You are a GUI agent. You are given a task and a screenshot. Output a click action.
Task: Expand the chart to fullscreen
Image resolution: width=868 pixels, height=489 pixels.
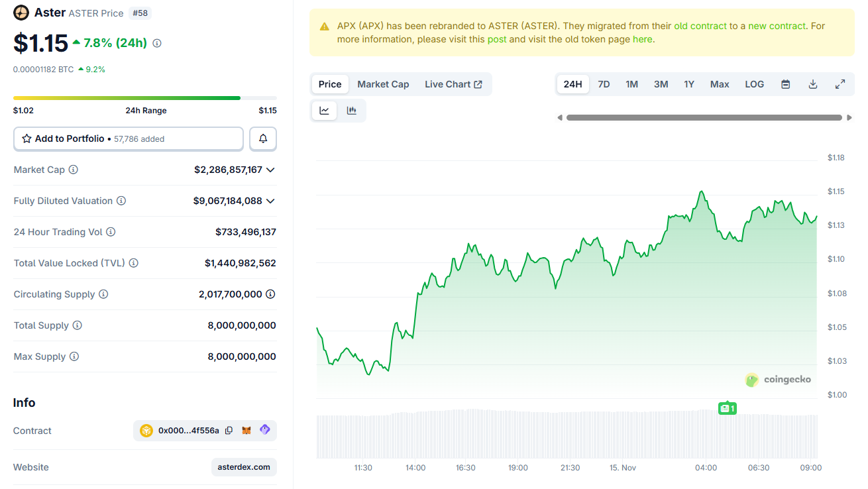[x=840, y=84]
